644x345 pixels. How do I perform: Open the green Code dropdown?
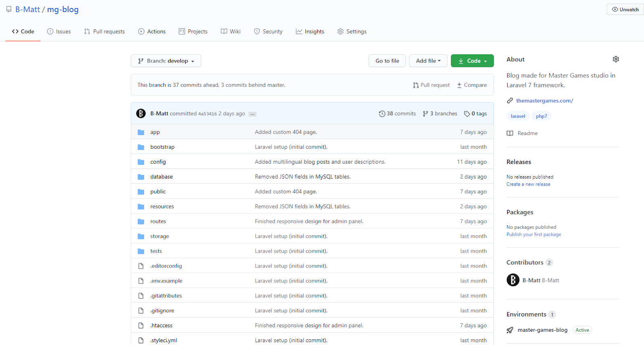pos(472,61)
